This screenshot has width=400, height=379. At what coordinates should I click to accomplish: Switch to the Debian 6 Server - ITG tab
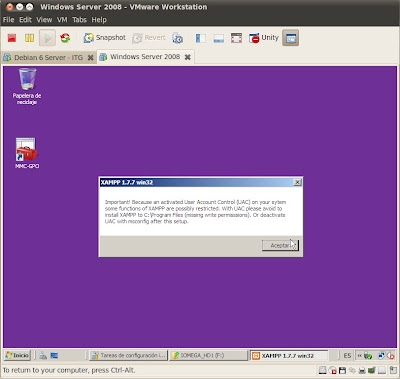point(49,57)
